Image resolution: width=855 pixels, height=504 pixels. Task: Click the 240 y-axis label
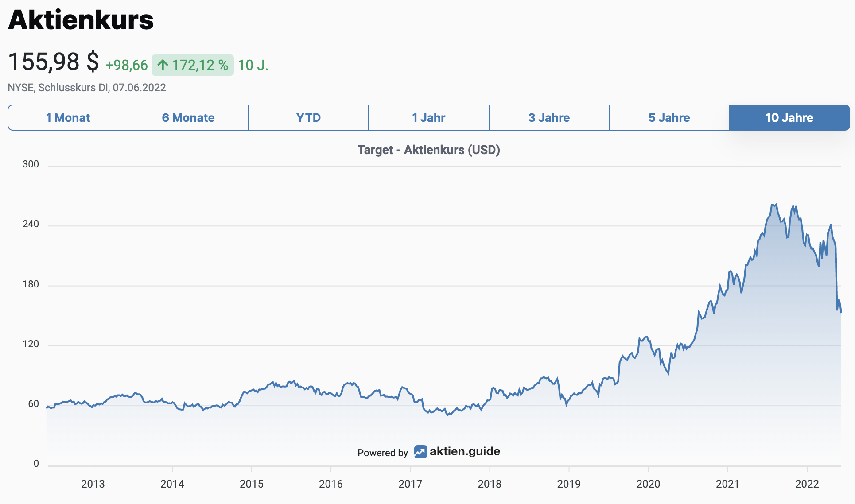coord(31,224)
